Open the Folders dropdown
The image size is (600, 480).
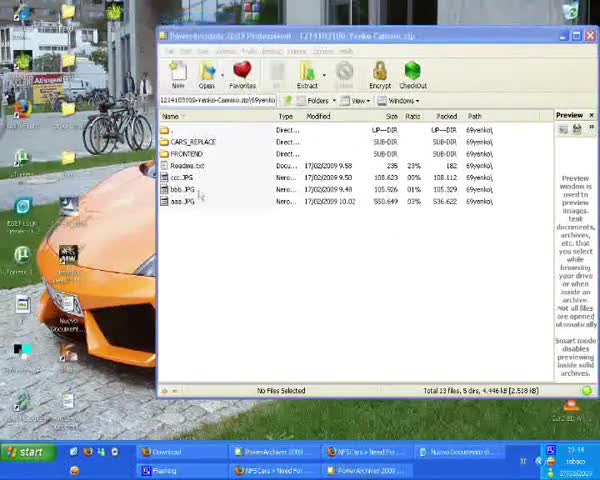318,101
